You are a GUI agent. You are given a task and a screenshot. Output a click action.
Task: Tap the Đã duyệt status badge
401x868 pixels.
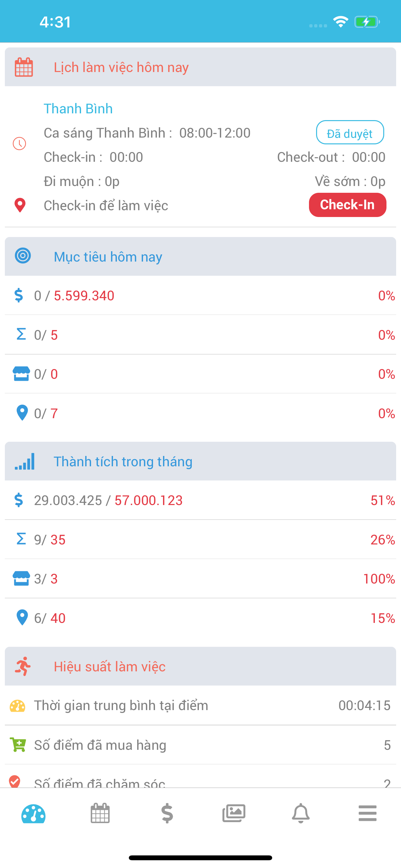(x=349, y=133)
